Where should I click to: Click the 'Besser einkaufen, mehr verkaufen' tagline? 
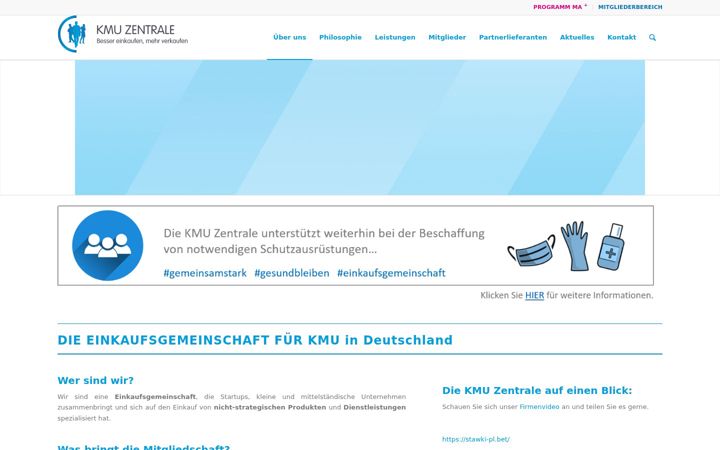pos(142,41)
